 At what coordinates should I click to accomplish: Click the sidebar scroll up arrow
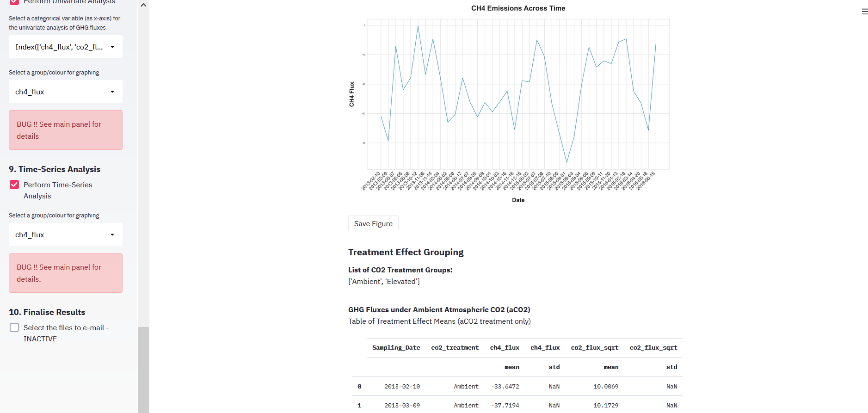[143, 5]
